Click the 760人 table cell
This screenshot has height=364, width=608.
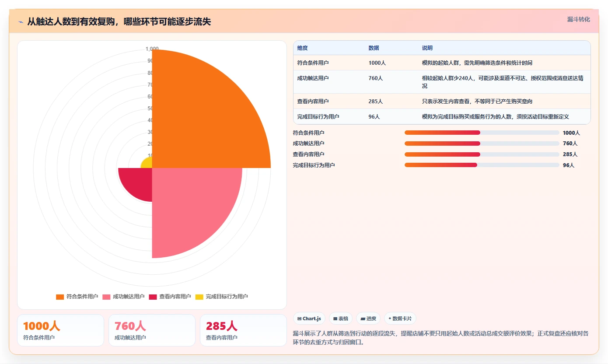pos(391,82)
